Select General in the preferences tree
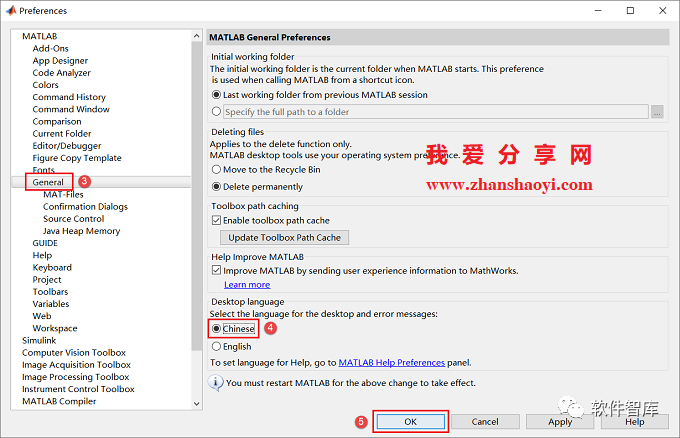Screen dimensions: 680x438 point(48,182)
